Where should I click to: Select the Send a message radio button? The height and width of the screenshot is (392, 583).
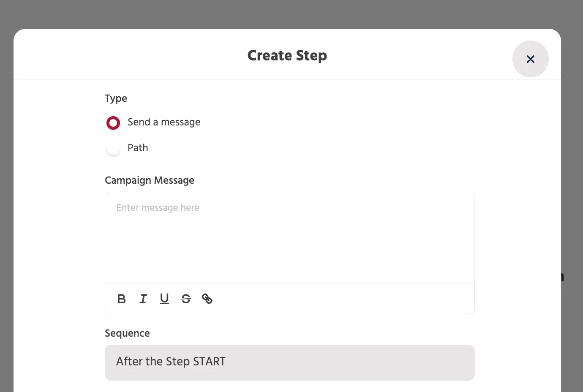(x=113, y=123)
